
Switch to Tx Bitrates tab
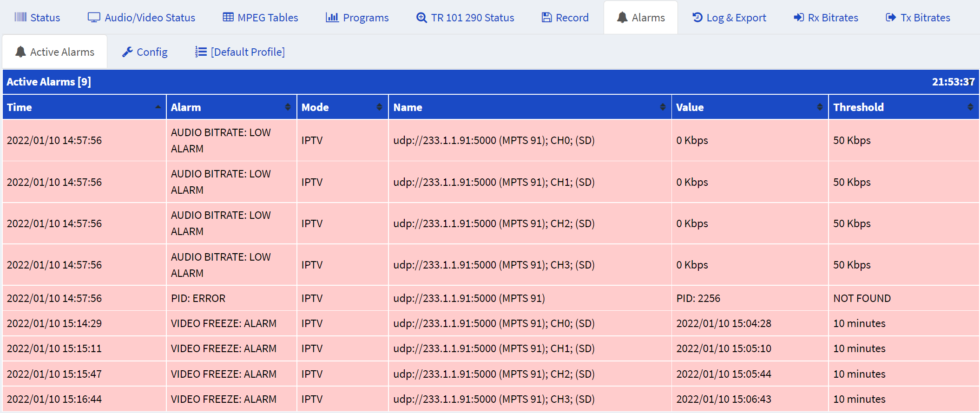point(918,17)
